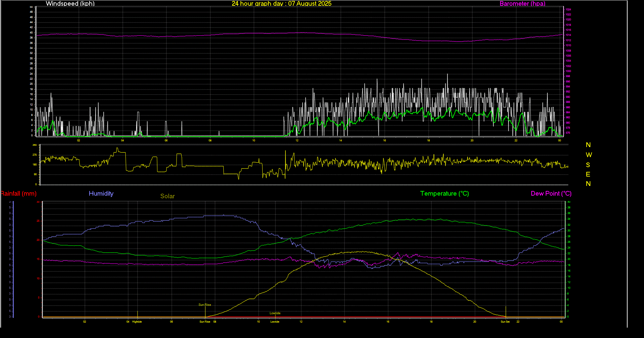This screenshot has width=644, height=338.
Task: Click hour '22' under the temperature graph
Action: pyautogui.click(x=518, y=322)
